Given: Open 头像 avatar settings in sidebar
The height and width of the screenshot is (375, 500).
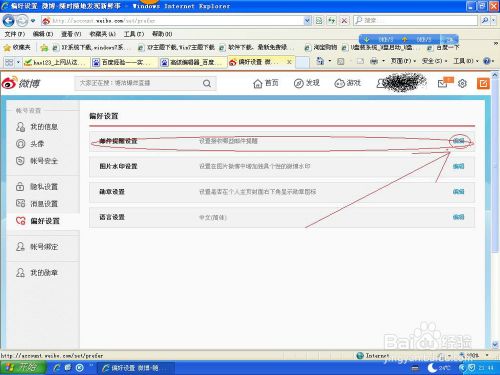Looking at the screenshot, I should (30, 144).
